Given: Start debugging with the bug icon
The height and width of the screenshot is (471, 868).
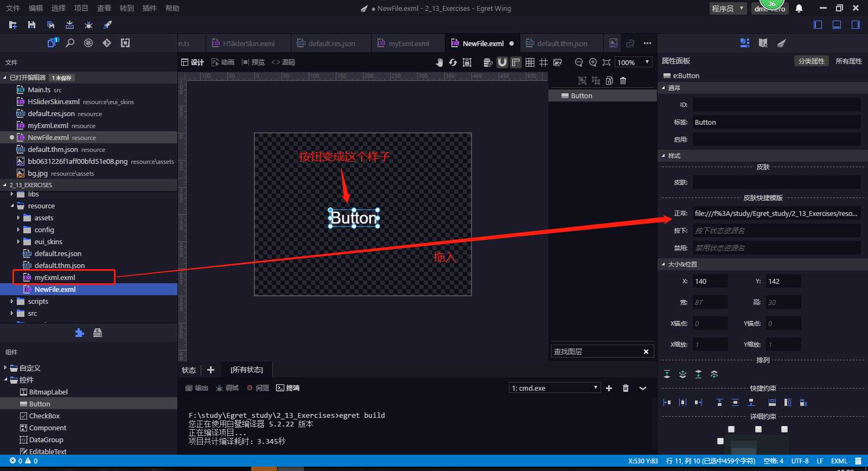Looking at the screenshot, I should 88,25.
